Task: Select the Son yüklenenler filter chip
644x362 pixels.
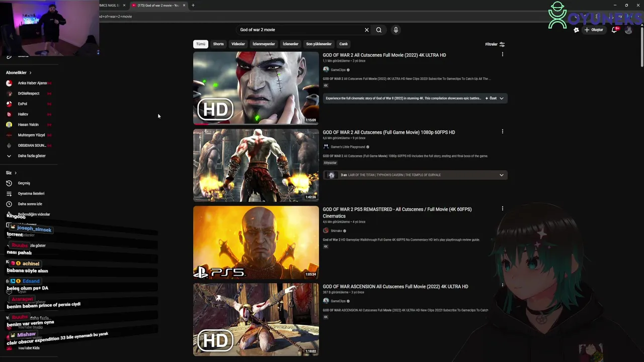Action: [319, 44]
